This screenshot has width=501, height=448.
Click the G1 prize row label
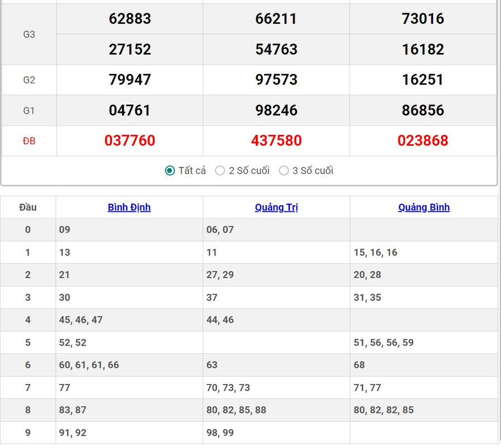click(29, 111)
